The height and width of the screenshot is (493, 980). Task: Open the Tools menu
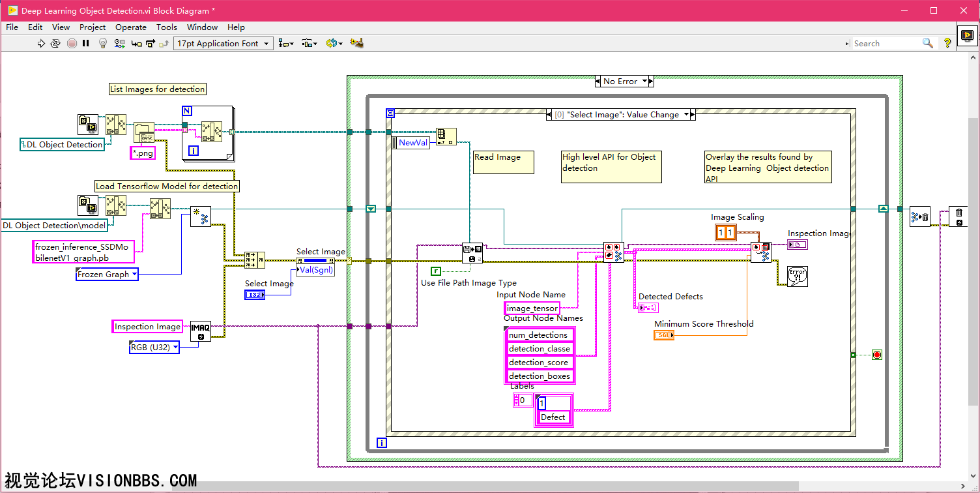pyautogui.click(x=166, y=27)
